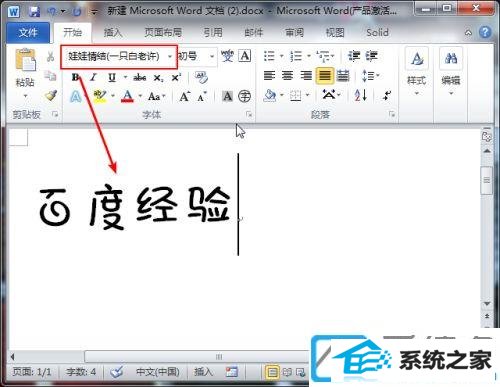
Task: Click the Grow Font icon
Action: (x=185, y=97)
